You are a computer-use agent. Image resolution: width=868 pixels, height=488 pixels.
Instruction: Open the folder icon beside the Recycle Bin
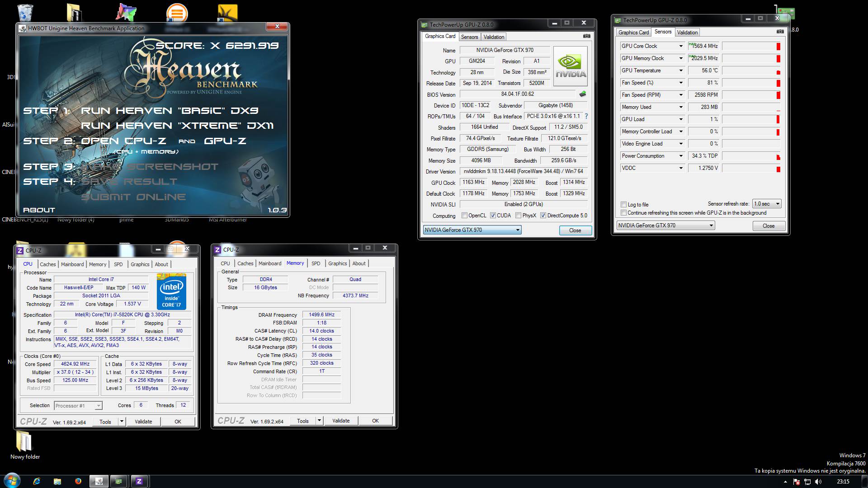pos(75,12)
